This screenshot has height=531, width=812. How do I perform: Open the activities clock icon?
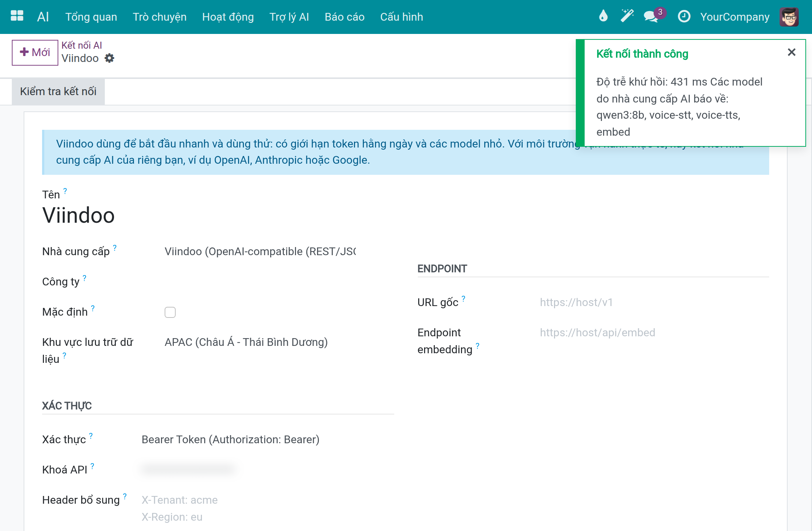pyautogui.click(x=684, y=16)
